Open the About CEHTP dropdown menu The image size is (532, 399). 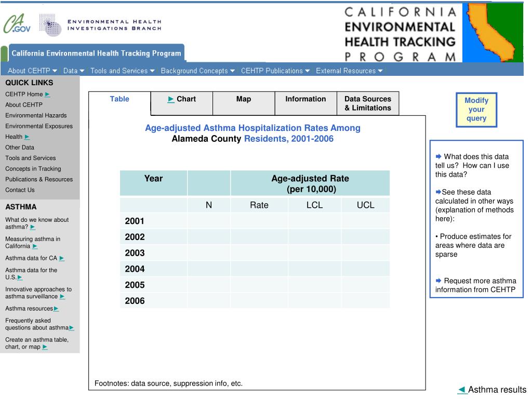pyautogui.click(x=32, y=71)
